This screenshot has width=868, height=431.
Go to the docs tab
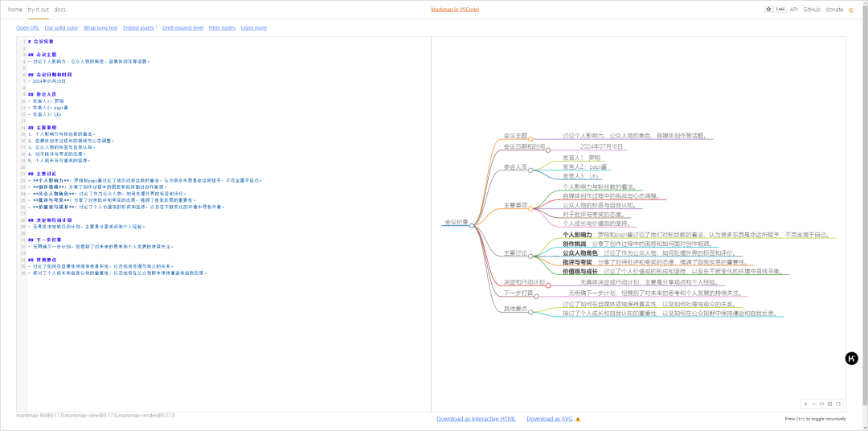pos(60,10)
